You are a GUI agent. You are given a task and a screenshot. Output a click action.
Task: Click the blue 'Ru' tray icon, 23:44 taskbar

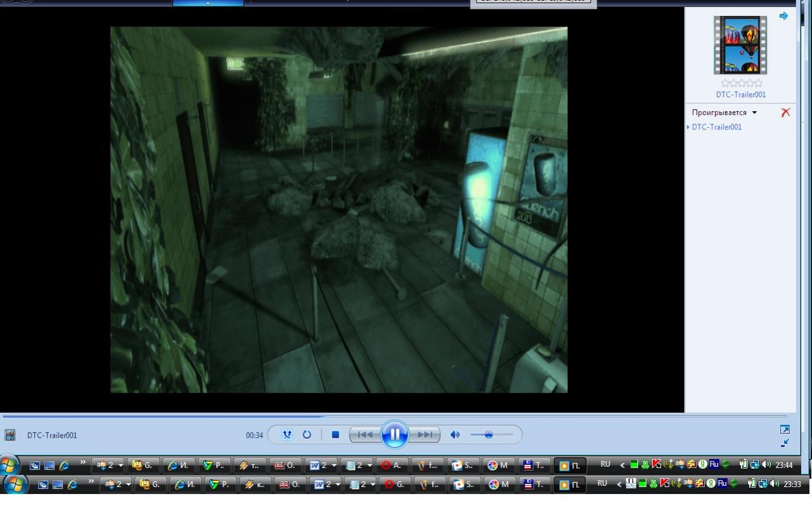[714, 465]
